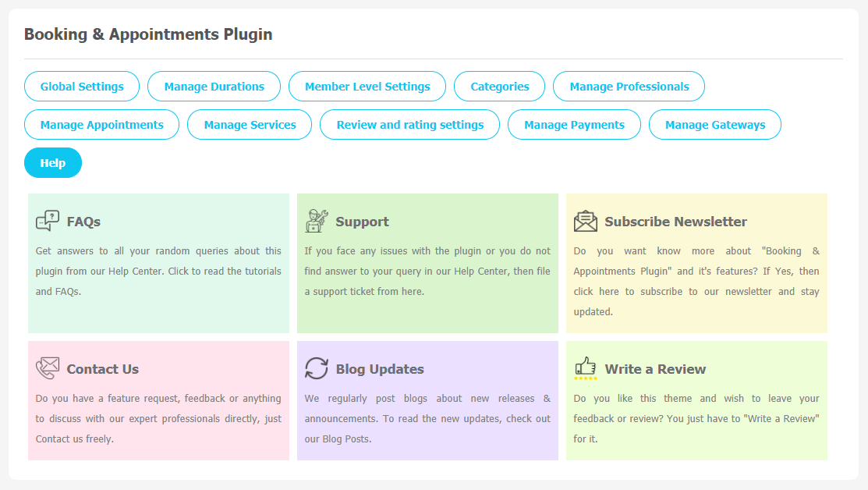
Task: Click the Subscribe Newsletter heading
Action: [676, 222]
